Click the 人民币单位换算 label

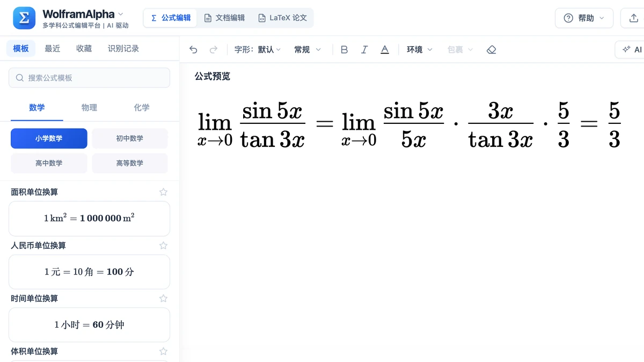click(39, 246)
